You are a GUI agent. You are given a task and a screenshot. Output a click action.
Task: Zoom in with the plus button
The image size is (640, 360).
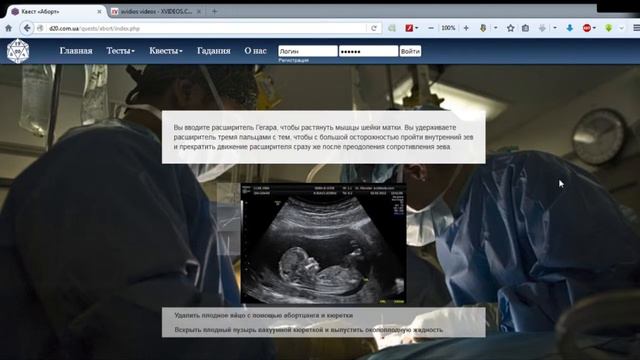point(466,28)
